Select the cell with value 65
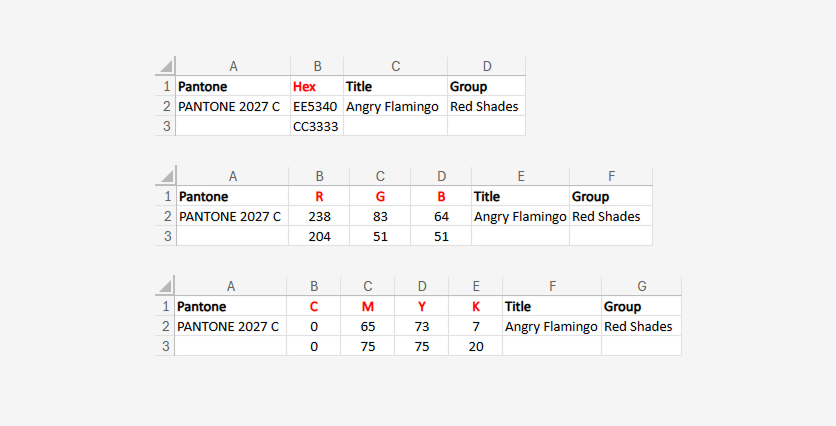 (x=368, y=326)
